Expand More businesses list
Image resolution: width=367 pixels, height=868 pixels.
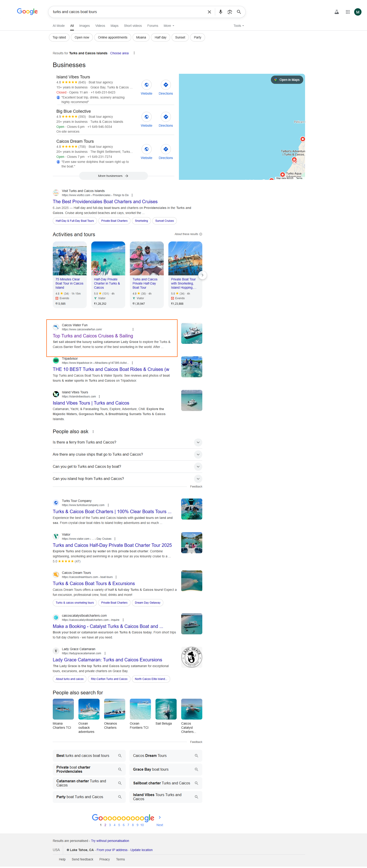[x=113, y=176]
